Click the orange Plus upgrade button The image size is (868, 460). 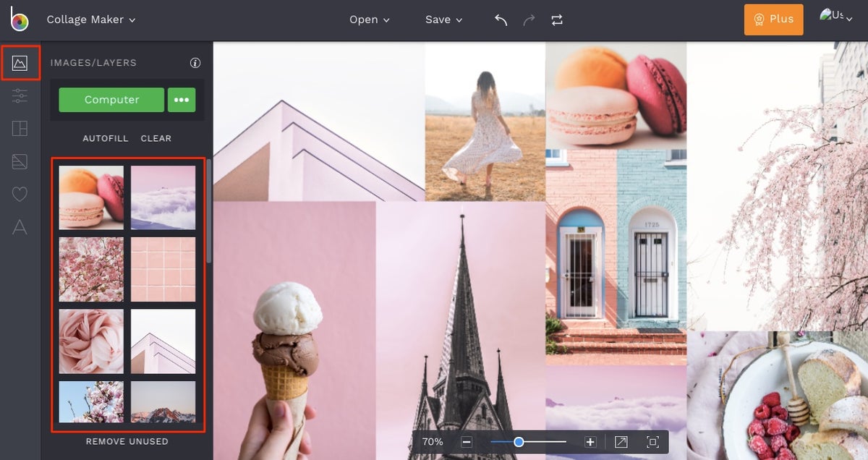coord(773,20)
